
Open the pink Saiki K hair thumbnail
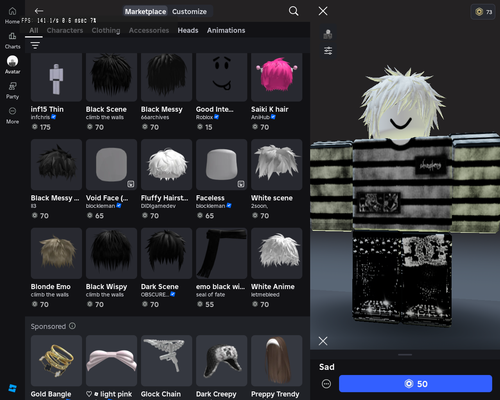click(277, 77)
